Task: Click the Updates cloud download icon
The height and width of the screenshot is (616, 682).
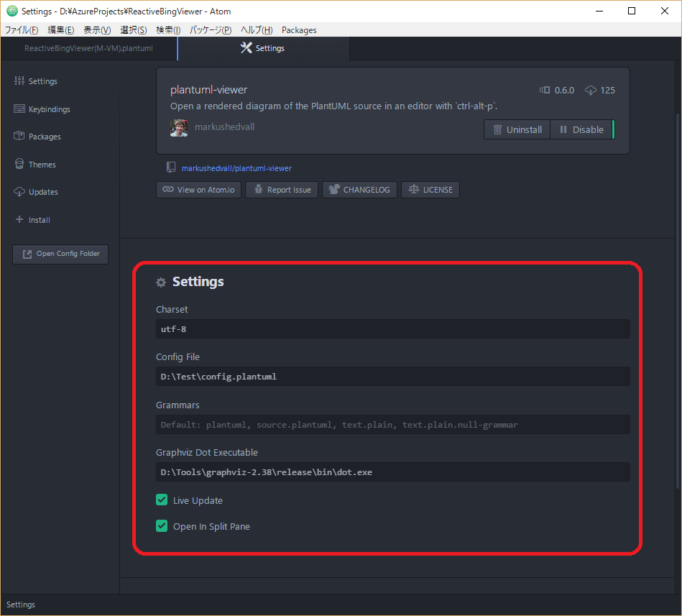Action: (x=19, y=191)
